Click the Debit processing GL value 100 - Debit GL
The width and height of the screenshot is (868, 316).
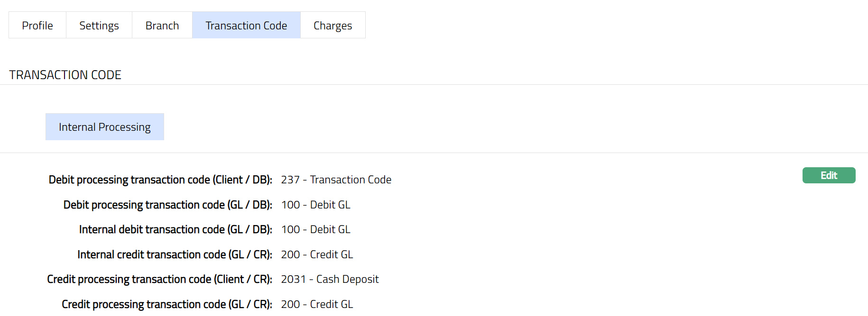315,205
